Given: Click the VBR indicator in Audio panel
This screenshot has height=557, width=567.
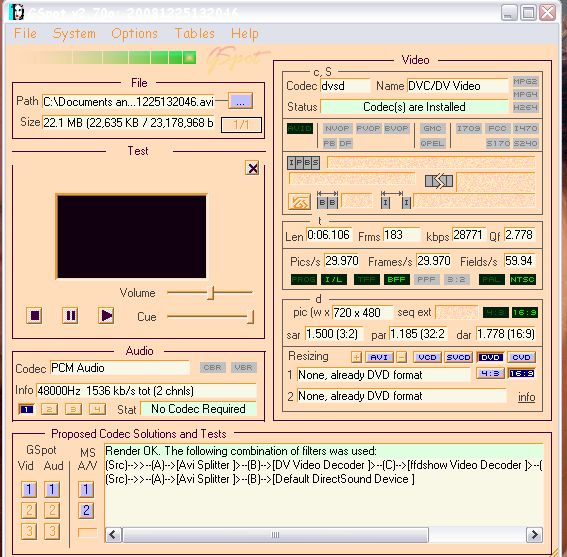Looking at the screenshot, I should 243,367.
